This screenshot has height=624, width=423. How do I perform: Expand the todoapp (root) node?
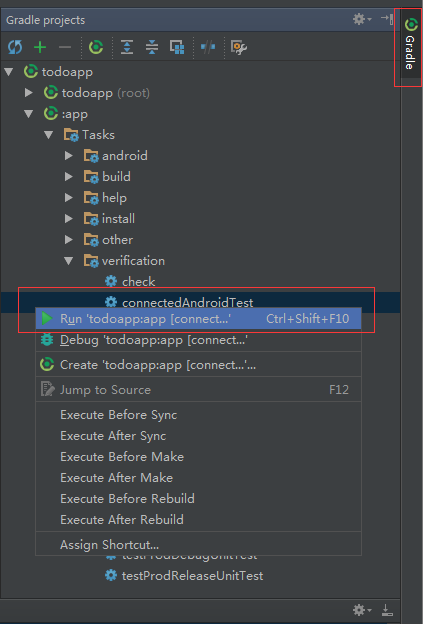click(29, 93)
